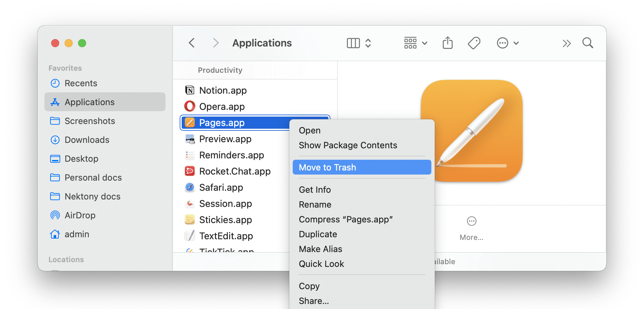Viewport: 644px width, 309px height.
Task: Choose Move to Trash
Action: click(x=362, y=167)
